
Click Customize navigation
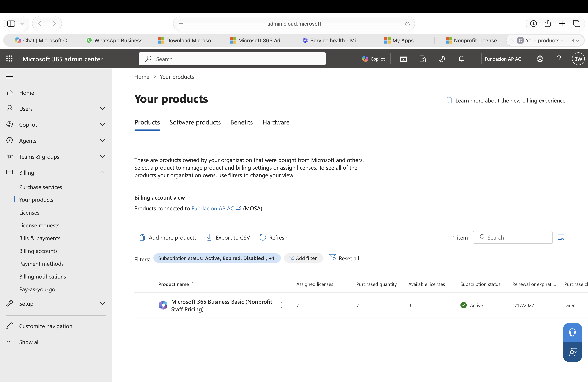pyautogui.click(x=46, y=326)
